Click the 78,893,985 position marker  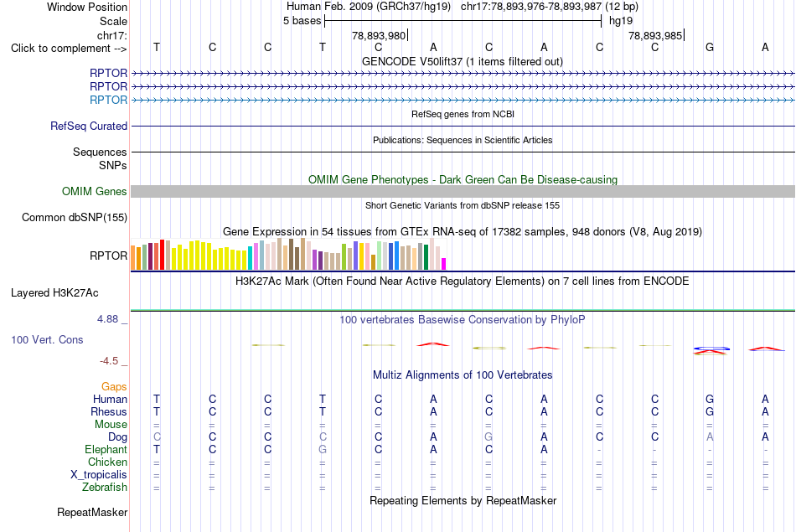tap(655, 35)
